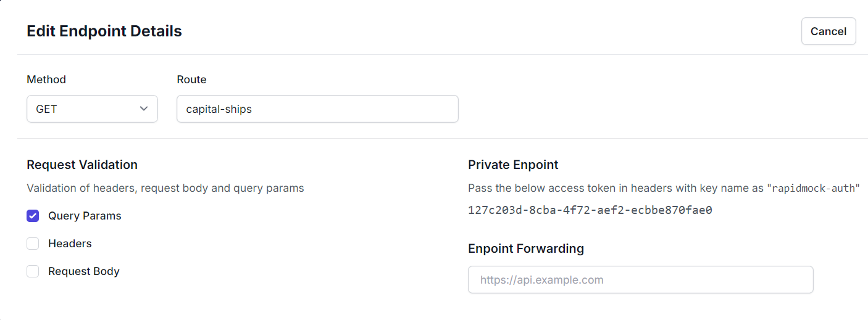This screenshot has width=868, height=320.
Task: Click the Headers label text
Action: pos(70,244)
